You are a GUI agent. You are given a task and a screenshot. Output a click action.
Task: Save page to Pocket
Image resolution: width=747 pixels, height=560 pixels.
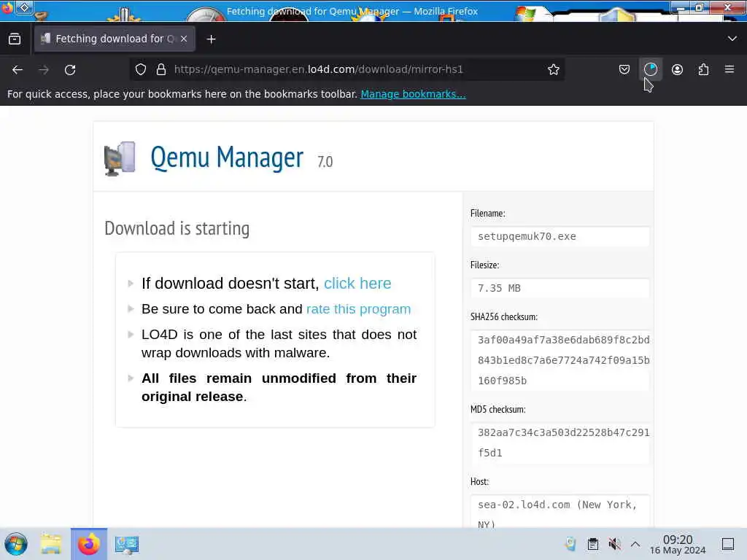(x=624, y=69)
